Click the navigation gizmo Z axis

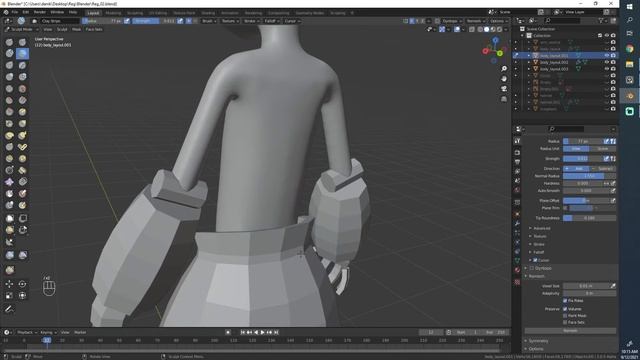(x=496, y=40)
